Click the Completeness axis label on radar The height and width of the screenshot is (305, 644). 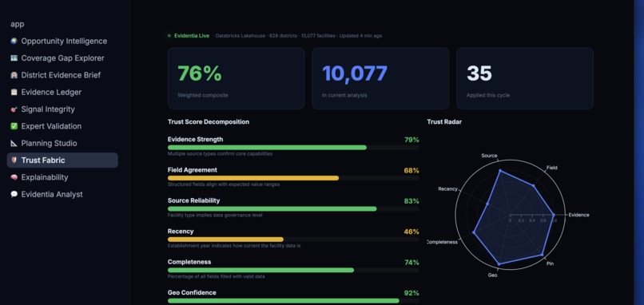[x=443, y=242]
